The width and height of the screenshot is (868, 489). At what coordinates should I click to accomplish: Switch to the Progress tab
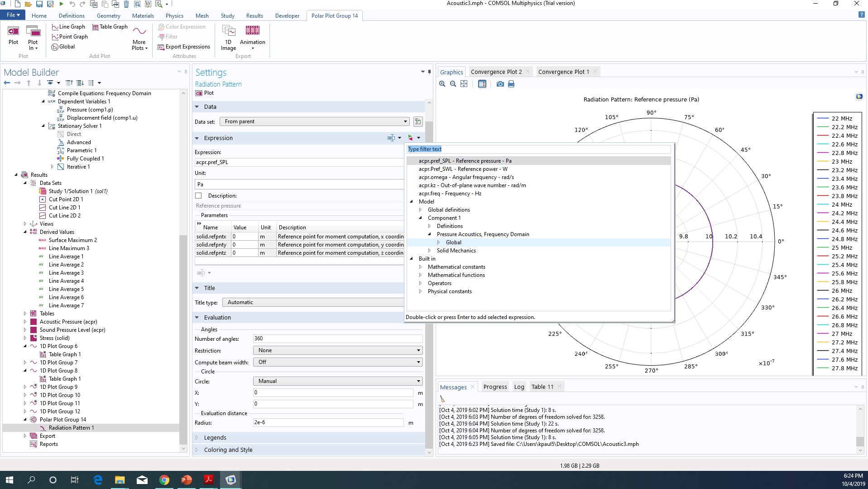pos(495,387)
